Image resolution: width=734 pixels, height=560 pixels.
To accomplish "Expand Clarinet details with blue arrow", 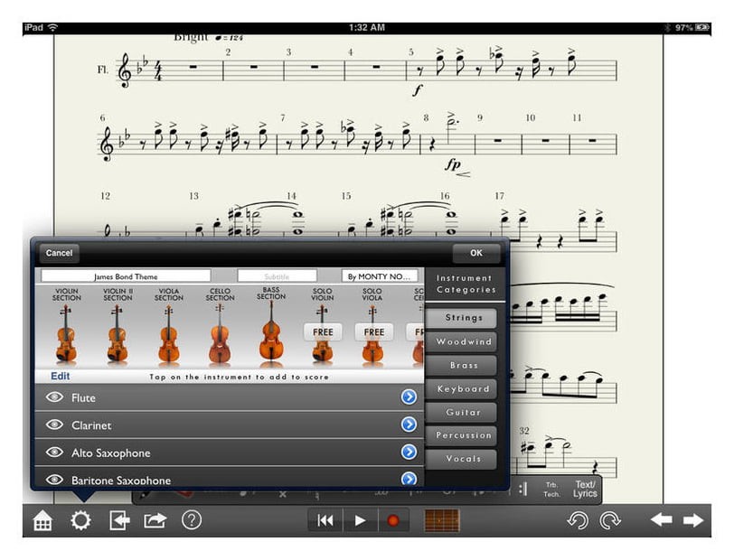I will coord(409,425).
